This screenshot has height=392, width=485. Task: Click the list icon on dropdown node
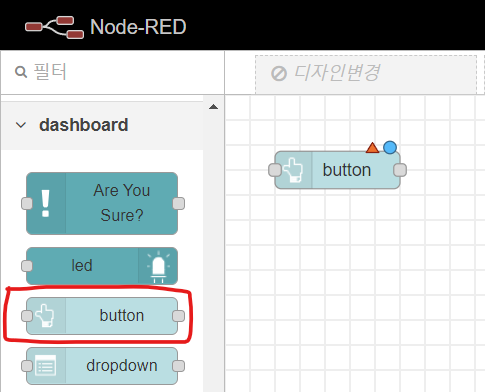tap(46, 366)
